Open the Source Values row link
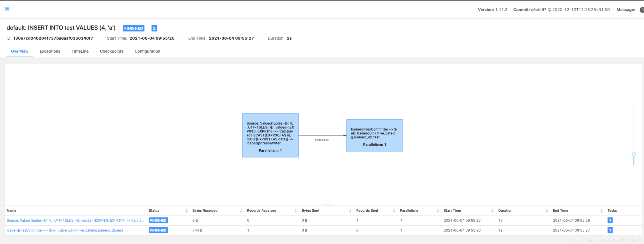 (75, 220)
